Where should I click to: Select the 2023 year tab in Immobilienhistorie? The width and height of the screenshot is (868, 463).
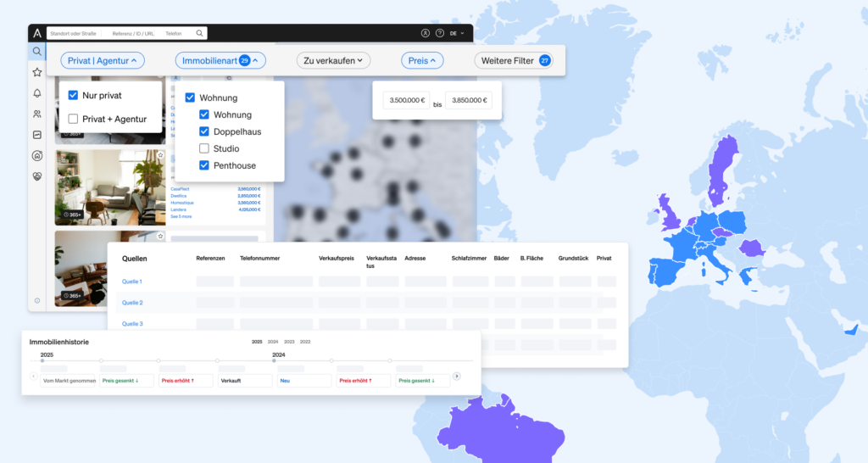click(289, 342)
